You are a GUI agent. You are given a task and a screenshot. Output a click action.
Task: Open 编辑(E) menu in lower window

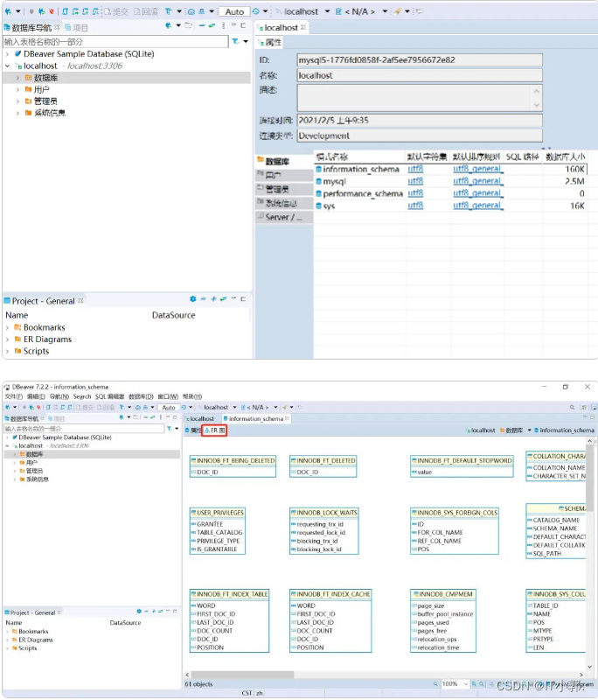pos(36,396)
